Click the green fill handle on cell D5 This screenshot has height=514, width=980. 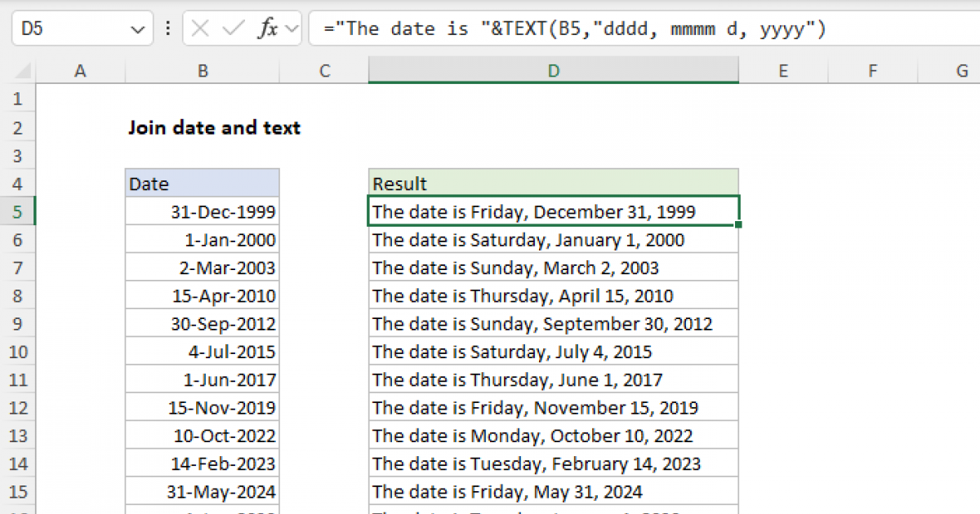737,224
